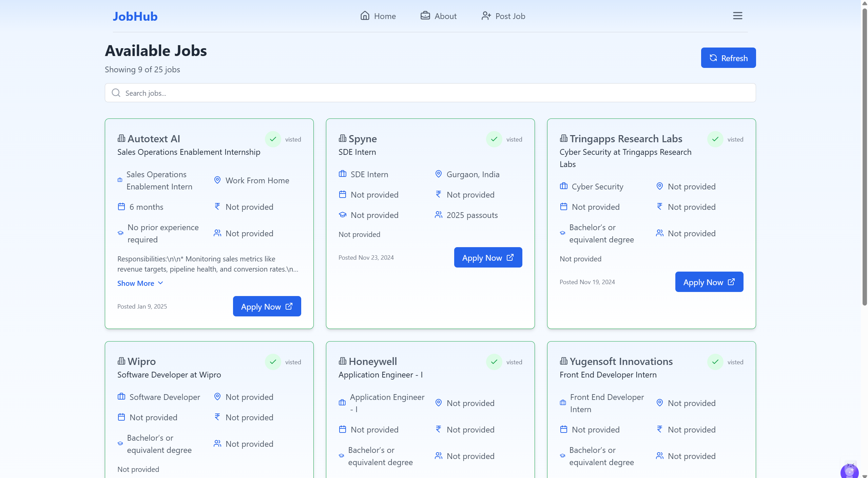Viewport: 868px width, 478px height.
Task: Click the search magnifier icon
Action: click(x=116, y=93)
